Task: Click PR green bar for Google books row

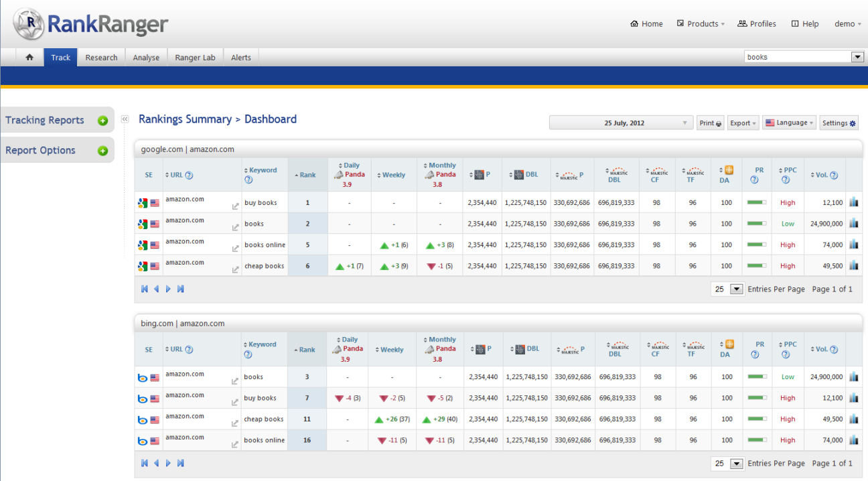Action: pyautogui.click(x=757, y=224)
